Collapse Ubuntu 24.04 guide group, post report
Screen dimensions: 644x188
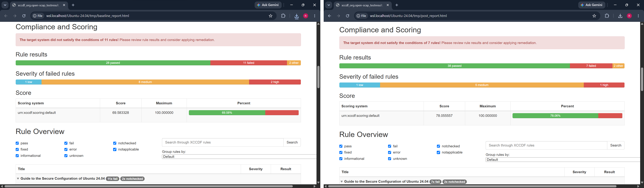coord(342,181)
